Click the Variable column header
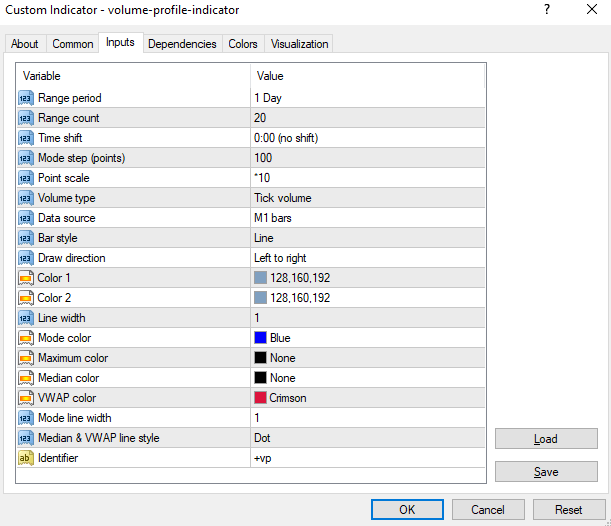 [x=133, y=76]
